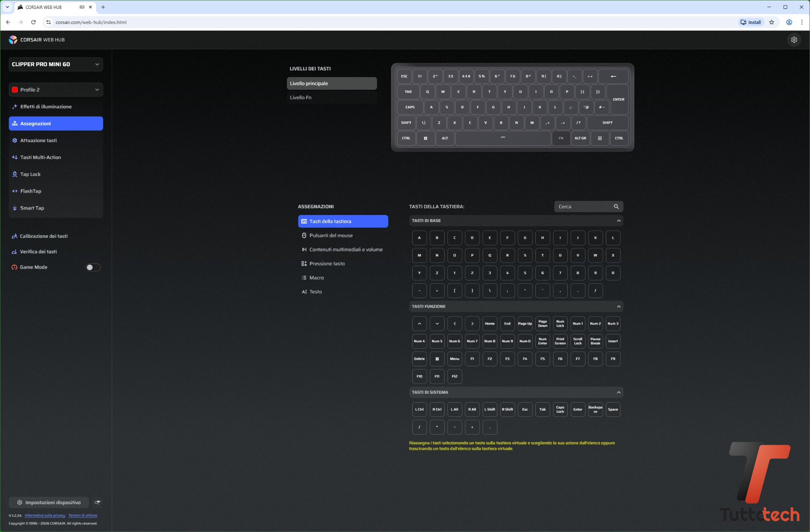Open the Profile 2 dropdown
The image size is (810, 532).
pos(56,90)
